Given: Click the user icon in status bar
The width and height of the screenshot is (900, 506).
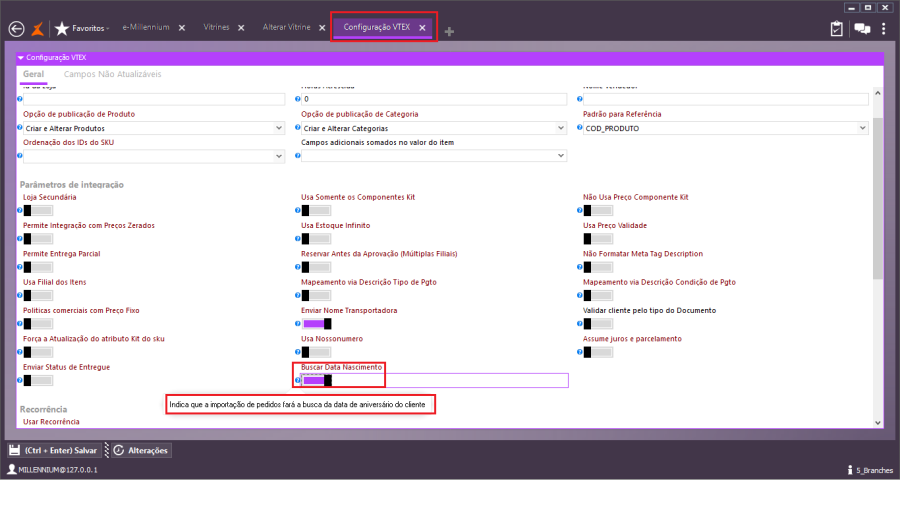Looking at the screenshot, I should [x=11, y=469].
